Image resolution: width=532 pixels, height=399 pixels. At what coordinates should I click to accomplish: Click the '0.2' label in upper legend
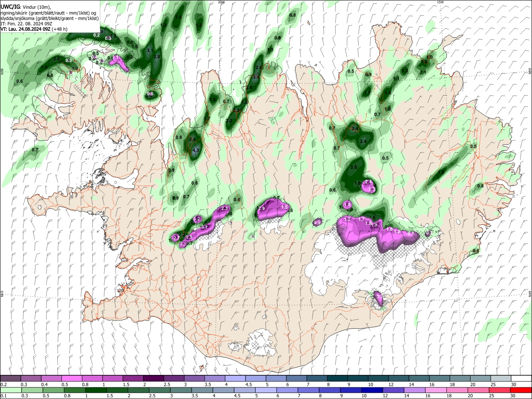3,384
